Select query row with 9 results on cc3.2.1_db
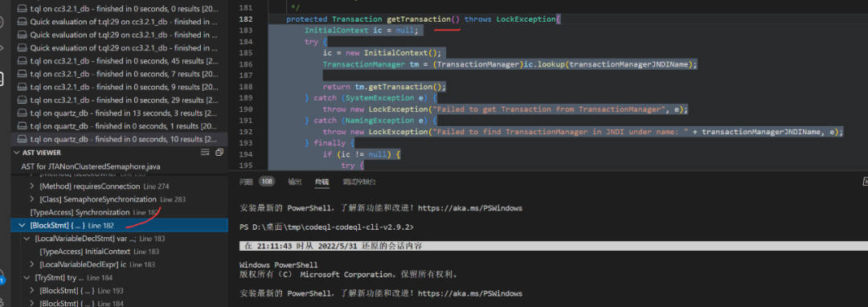Image resolution: width=868 pixels, height=307 pixels. click(119, 87)
